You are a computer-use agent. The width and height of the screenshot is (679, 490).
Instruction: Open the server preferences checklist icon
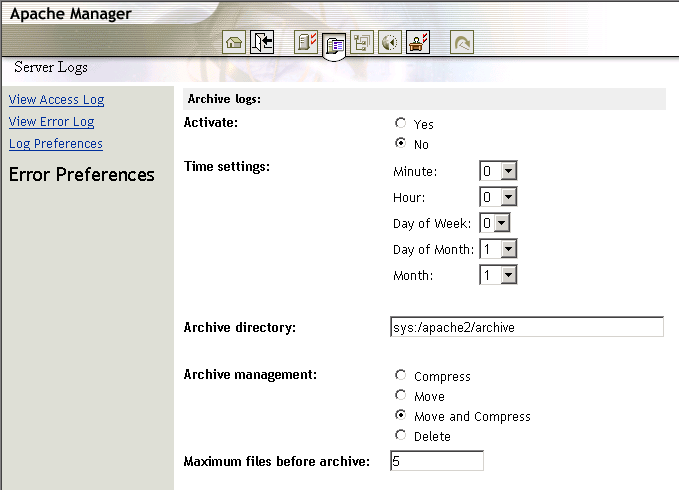coord(306,42)
